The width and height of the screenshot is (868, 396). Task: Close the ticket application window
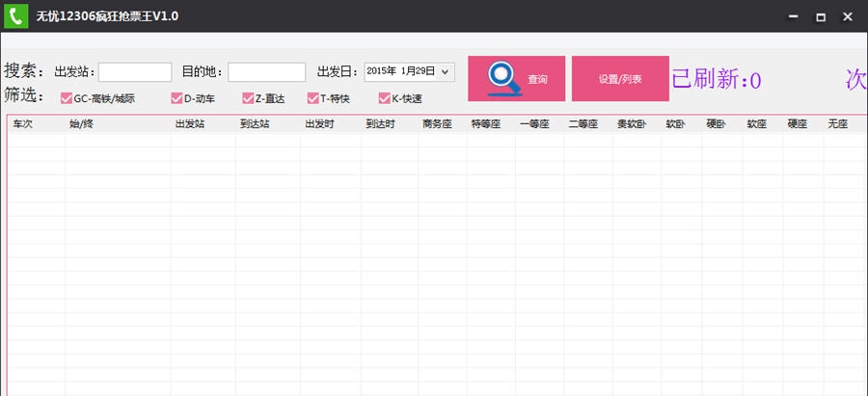(x=848, y=17)
